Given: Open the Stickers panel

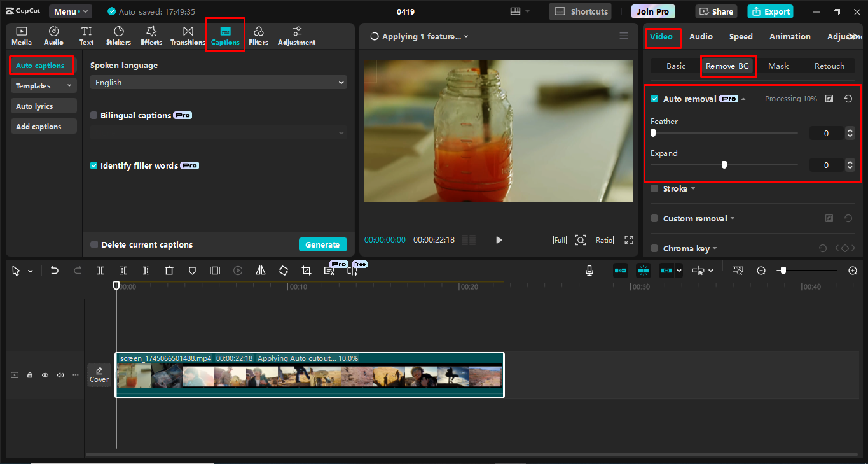Looking at the screenshot, I should point(118,35).
